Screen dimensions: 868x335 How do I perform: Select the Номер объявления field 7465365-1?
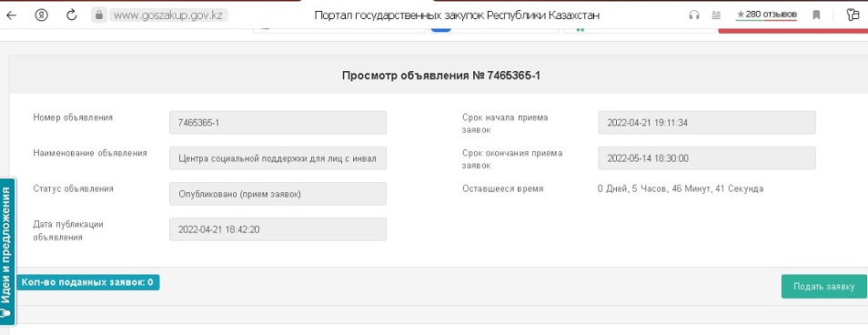278,122
